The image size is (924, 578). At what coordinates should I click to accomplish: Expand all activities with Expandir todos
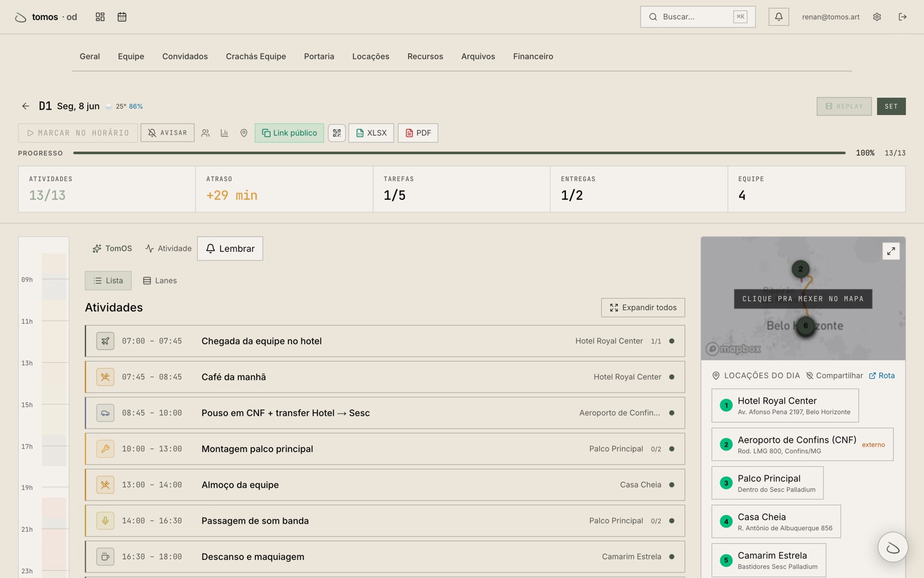pos(643,307)
